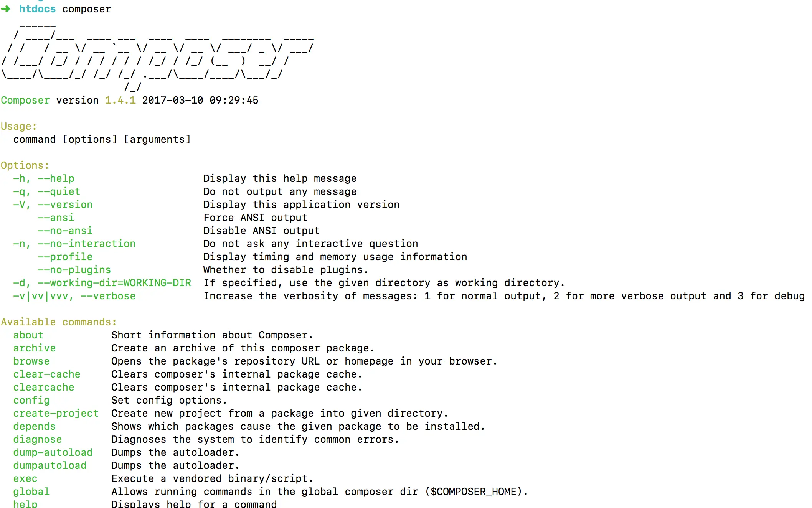Click the clear-cache command
Image resolution: width=812 pixels, height=508 pixels.
(x=47, y=374)
